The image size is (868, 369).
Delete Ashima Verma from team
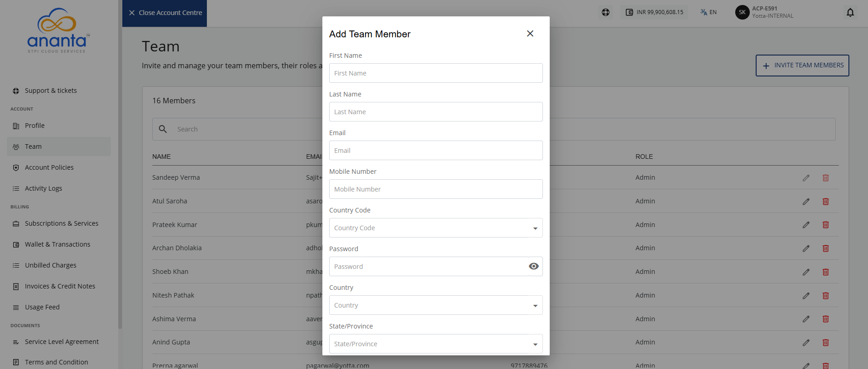826,319
